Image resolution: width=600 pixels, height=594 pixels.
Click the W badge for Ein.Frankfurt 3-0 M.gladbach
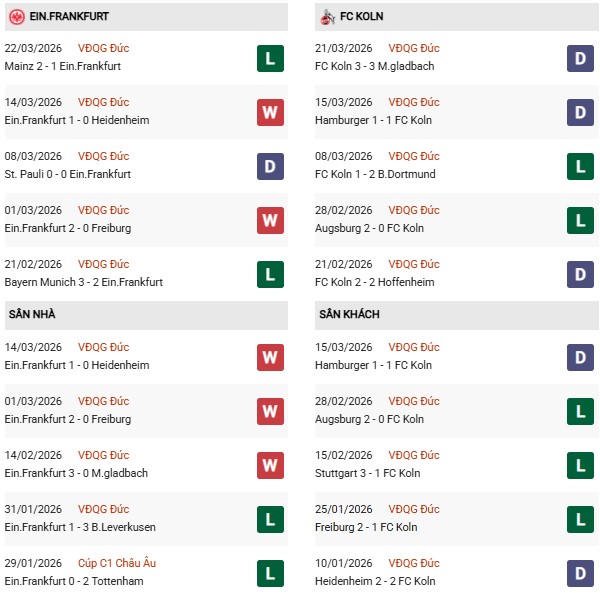click(269, 464)
